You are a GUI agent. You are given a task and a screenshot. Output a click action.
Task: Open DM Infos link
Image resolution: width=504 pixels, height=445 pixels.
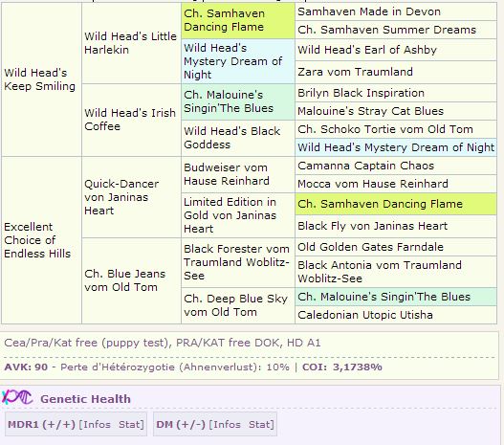coord(227,424)
